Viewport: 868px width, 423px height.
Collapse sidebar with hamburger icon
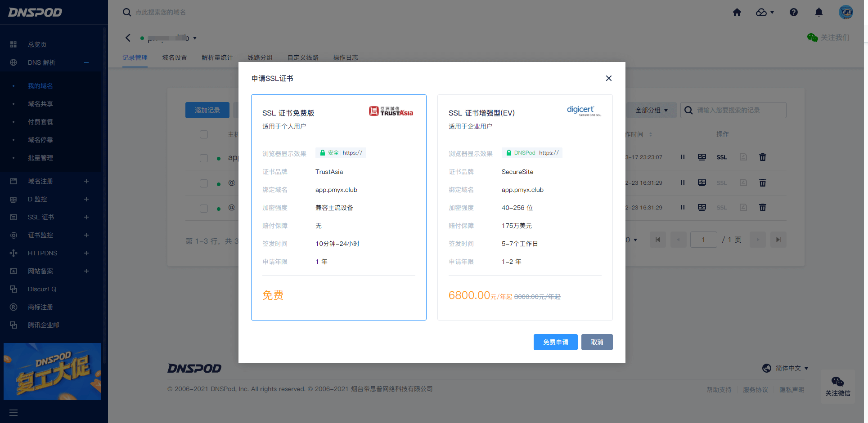[13, 413]
